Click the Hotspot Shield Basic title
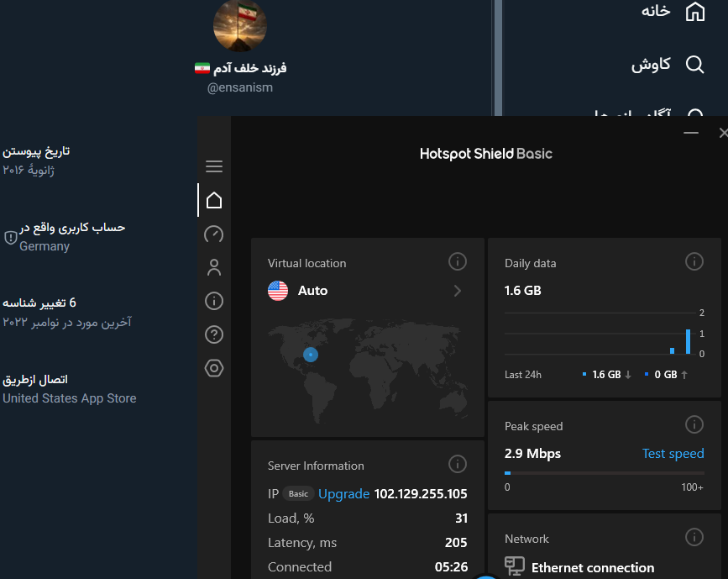The image size is (728, 579). click(x=486, y=154)
